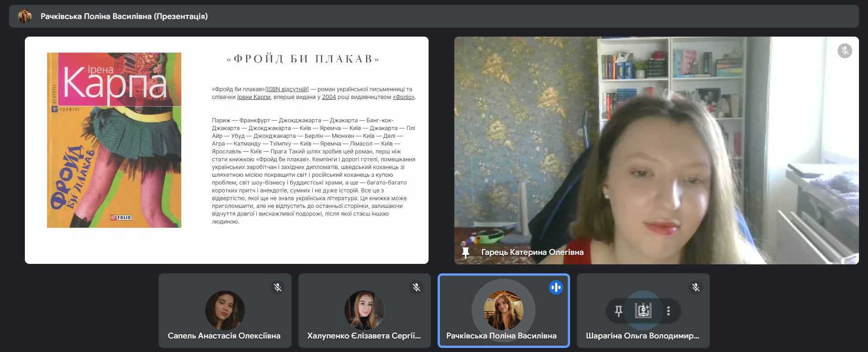Click presenter avatar in the top presentation bar
This screenshot has width=868, height=352.
pyautogui.click(x=25, y=16)
